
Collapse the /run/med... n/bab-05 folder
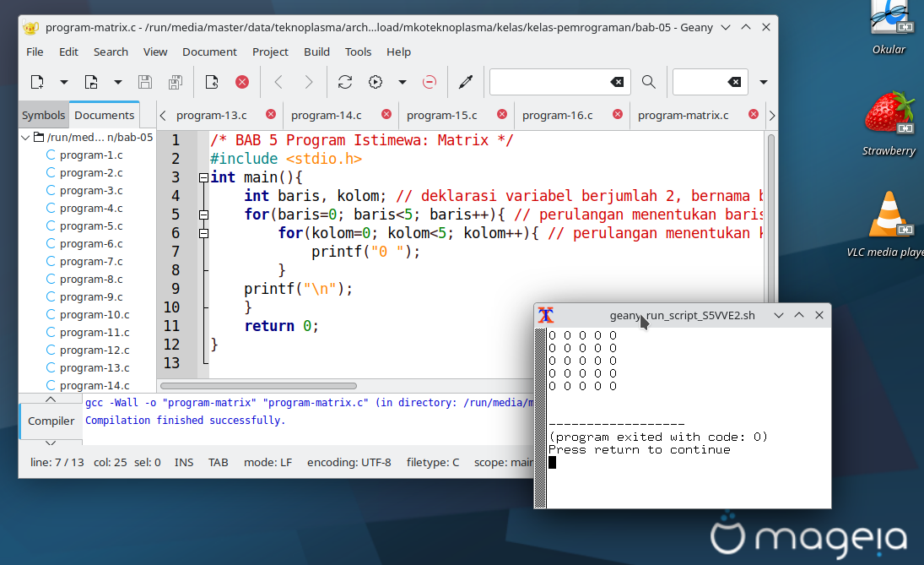pos(25,138)
